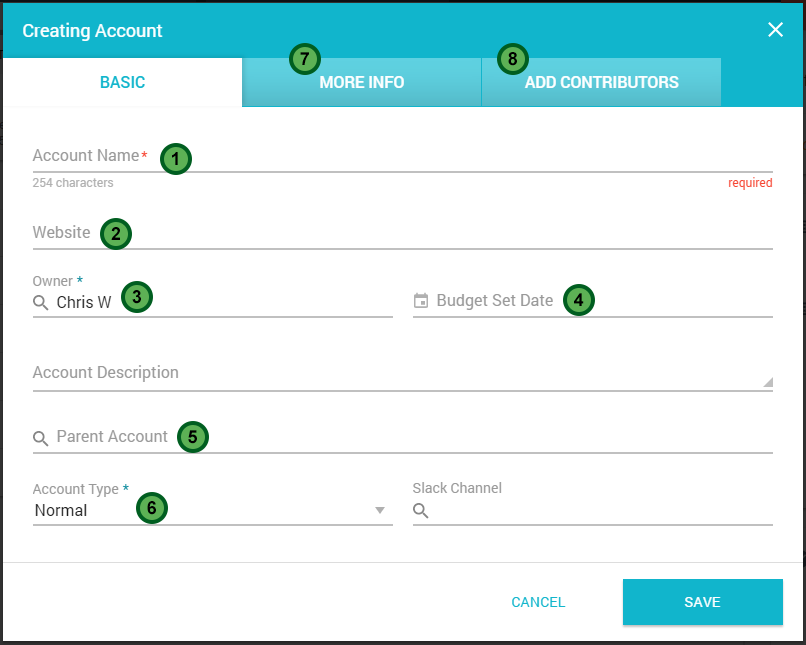The image size is (806, 645).
Task: Focus the Account Description text area
Action: point(402,374)
